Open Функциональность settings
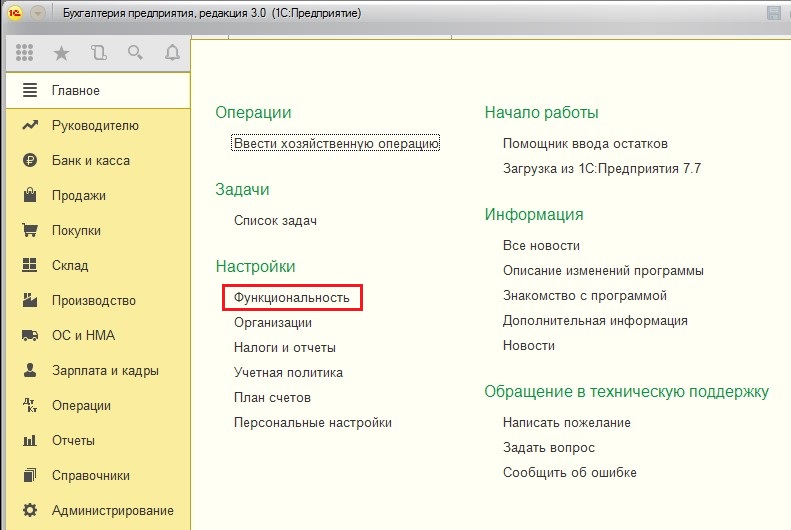Image resolution: width=791 pixels, height=530 pixels. 292,298
